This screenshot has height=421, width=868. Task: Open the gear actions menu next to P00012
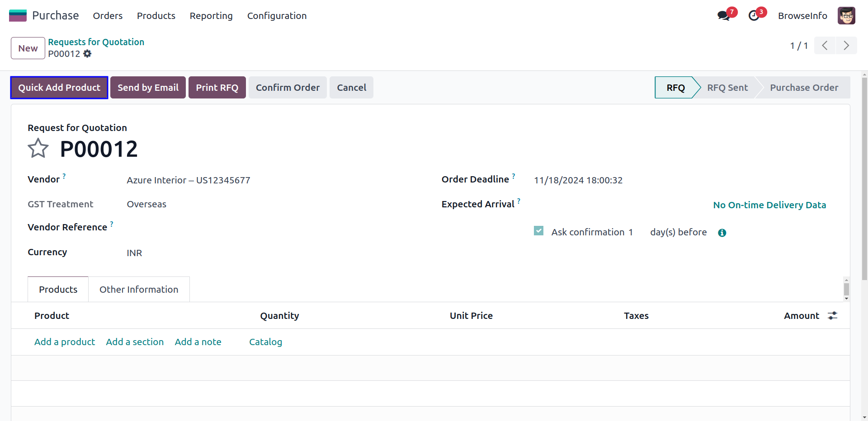(87, 54)
